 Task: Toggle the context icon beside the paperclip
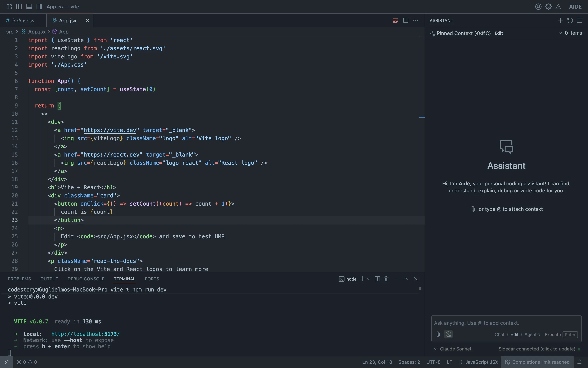448,334
